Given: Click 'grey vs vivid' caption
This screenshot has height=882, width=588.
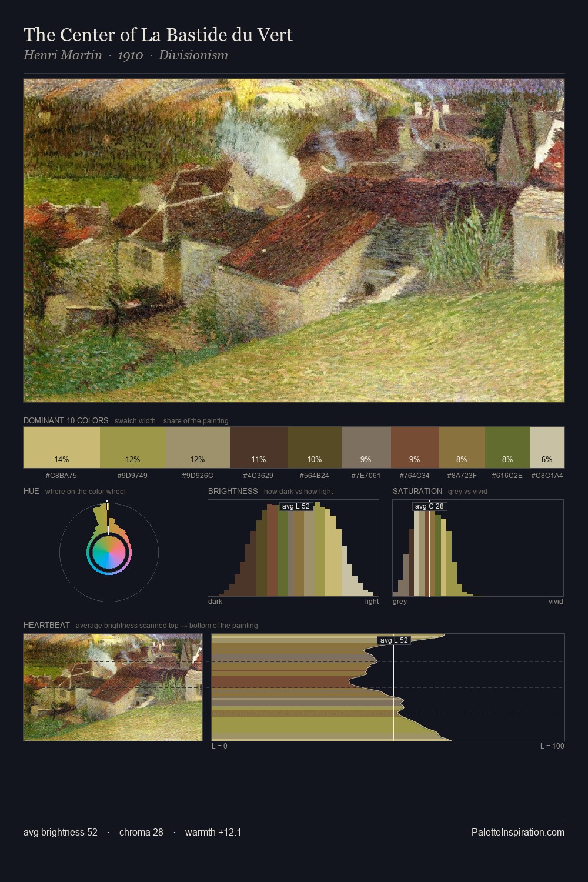Looking at the screenshot, I should pyautogui.click(x=467, y=492).
